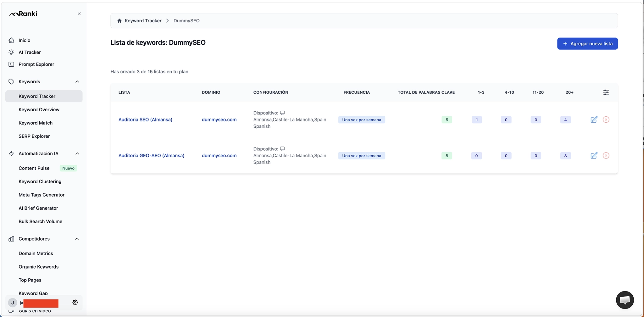
Task: Delete the Auditoria SEO (Almansa) list
Action: (606, 120)
